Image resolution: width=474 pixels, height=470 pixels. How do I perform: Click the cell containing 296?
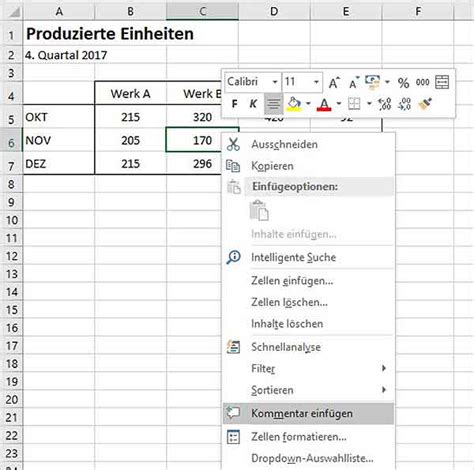[194, 164]
